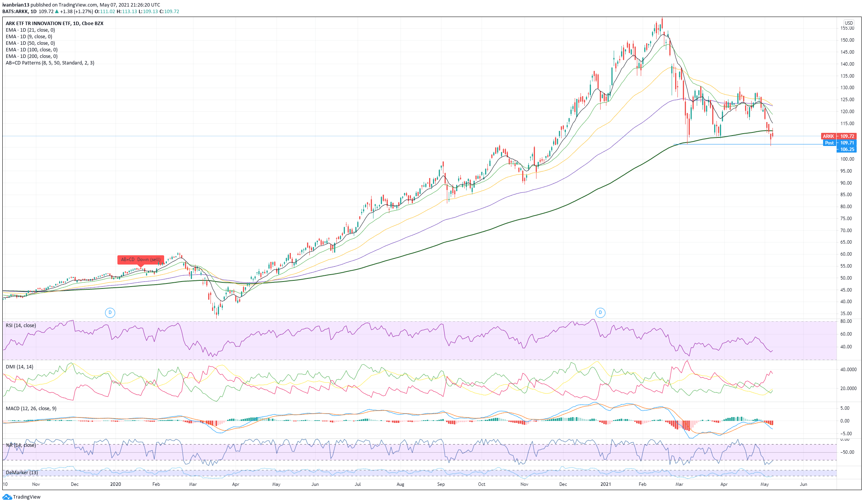The width and height of the screenshot is (864, 504).
Task: Click the red ARKK 109.72 price label
Action: coord(839,136)
